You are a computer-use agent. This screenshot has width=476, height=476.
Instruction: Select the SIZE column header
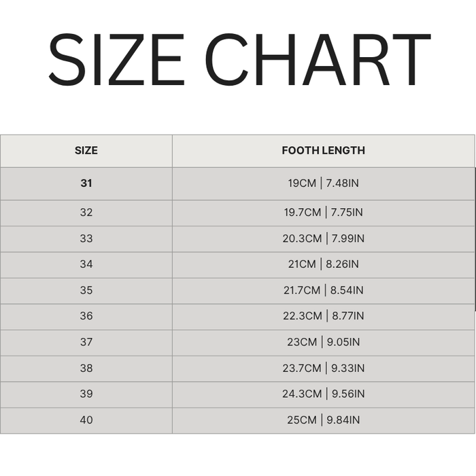tap(86, 151)
